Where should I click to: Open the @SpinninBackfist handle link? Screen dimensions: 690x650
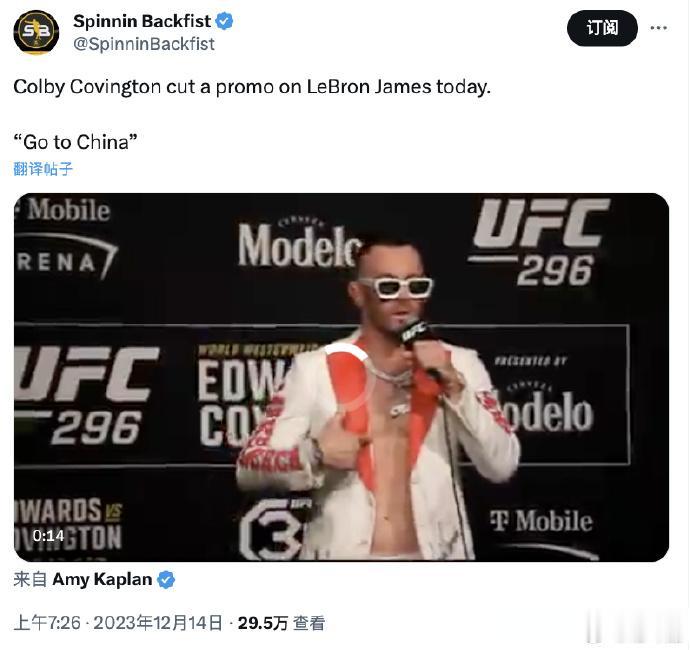click(x=143, y=44)
